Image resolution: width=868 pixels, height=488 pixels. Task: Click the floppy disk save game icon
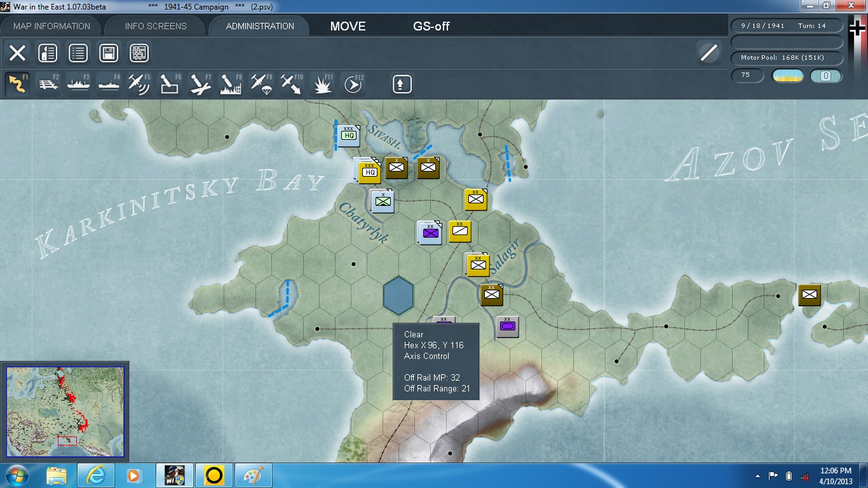pos(109,53)
